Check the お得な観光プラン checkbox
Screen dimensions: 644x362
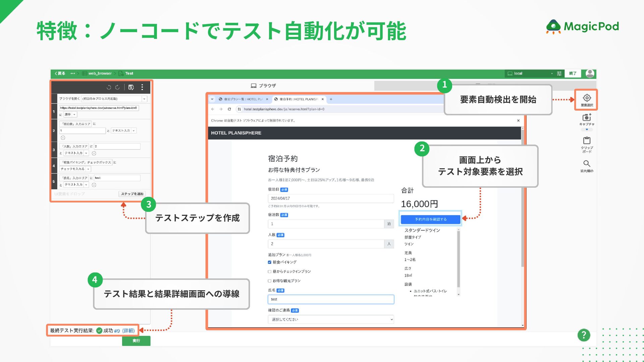[x=270, y=281]
